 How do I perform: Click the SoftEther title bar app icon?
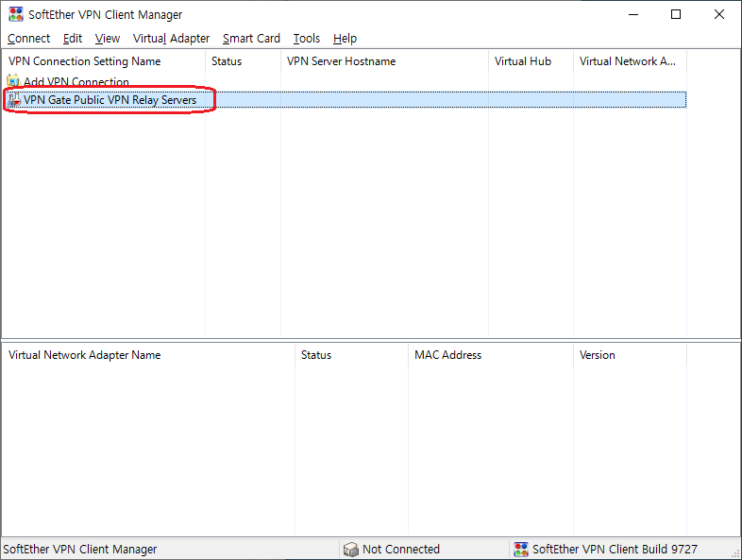(x=16, y=14)
